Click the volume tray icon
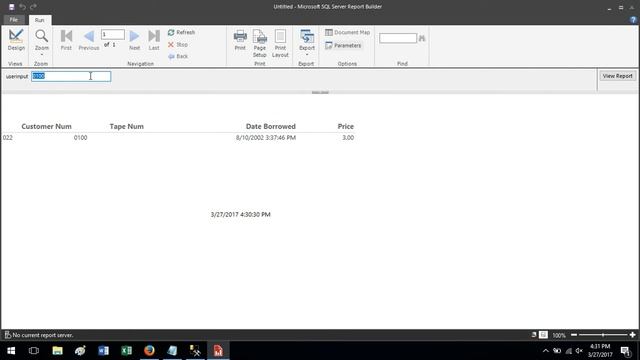The height and width of the screenshot is (360, 640). click(x=579, y=351)
